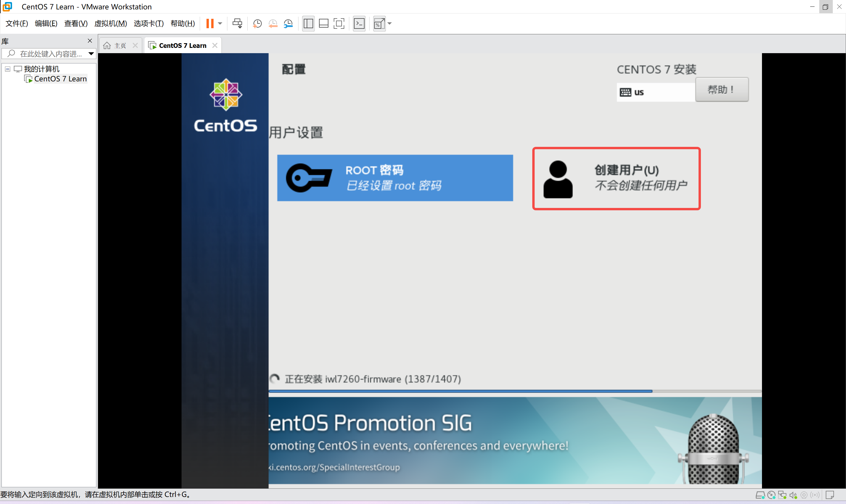Click the home icon on 主页 tab

pos(107,46)
